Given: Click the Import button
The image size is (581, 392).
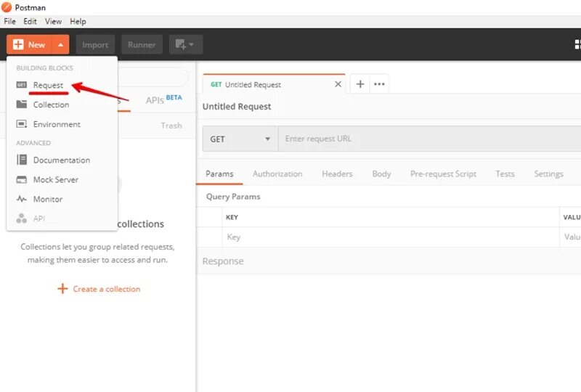Looking at the screenshot, I should pos(95,45).
